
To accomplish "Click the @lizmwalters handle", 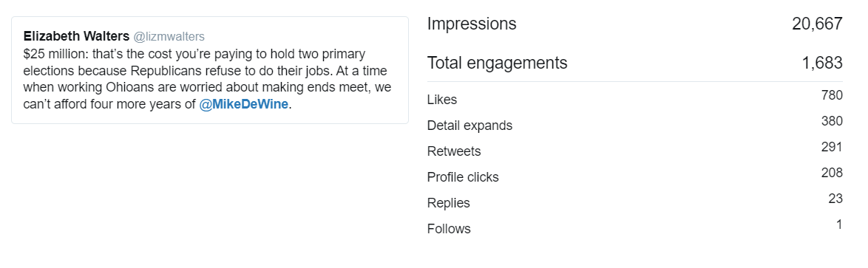I will [x=169, y=36].
